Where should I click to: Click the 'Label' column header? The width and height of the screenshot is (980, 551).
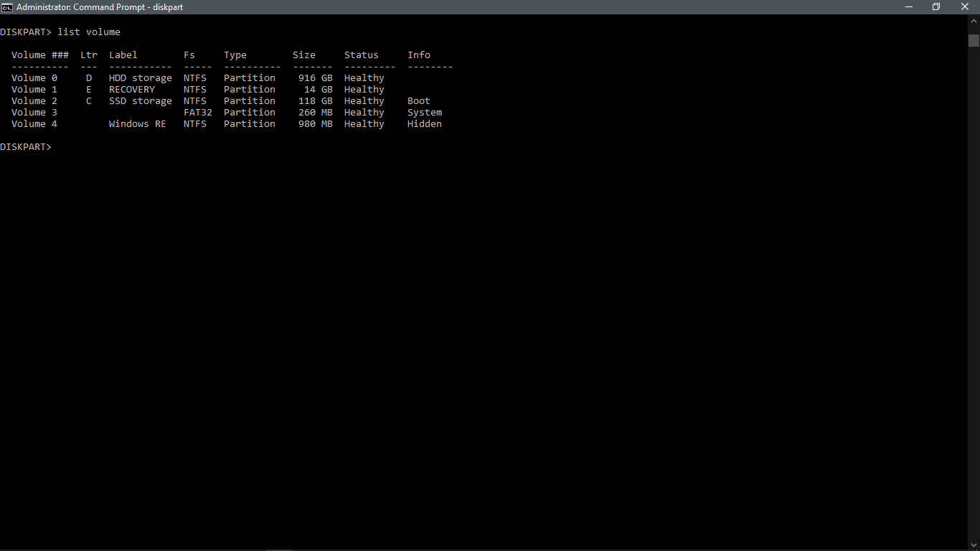[x=123, y=55]
